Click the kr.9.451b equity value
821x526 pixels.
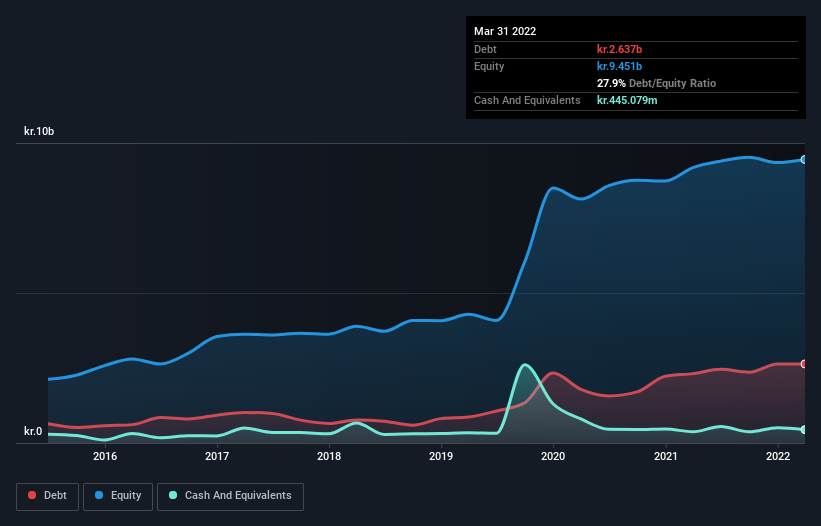coord(619,66)
